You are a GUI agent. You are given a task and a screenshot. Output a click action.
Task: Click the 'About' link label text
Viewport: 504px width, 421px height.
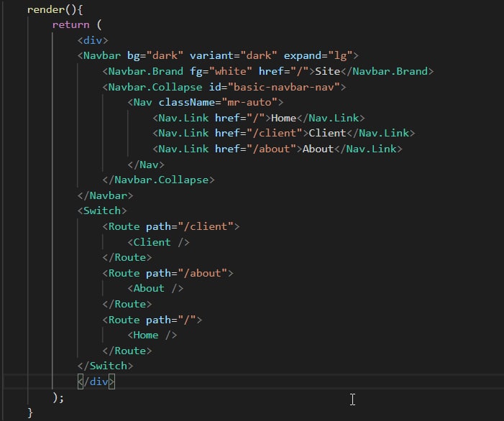click(x=318, y=149)
